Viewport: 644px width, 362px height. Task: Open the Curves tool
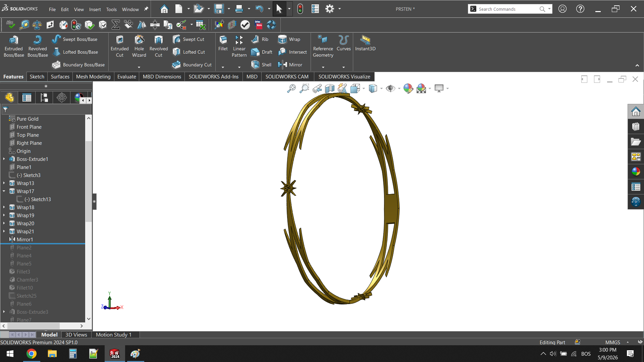tap(344, 44)
